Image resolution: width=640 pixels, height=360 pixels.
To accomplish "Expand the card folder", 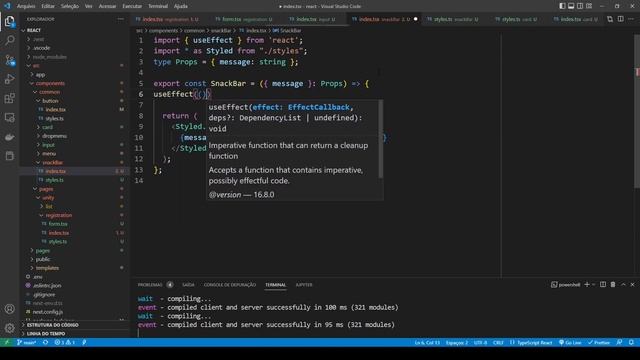I will click(38, 127).
